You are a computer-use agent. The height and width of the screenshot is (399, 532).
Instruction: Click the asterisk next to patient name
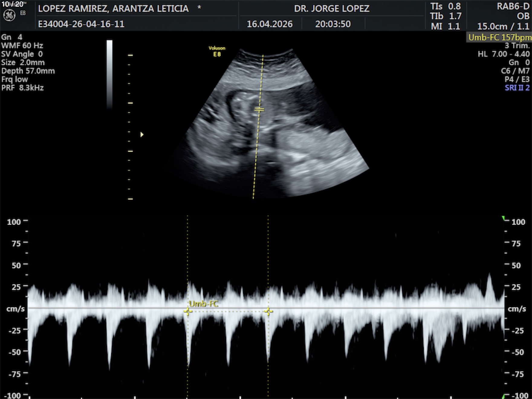(199, 8)
